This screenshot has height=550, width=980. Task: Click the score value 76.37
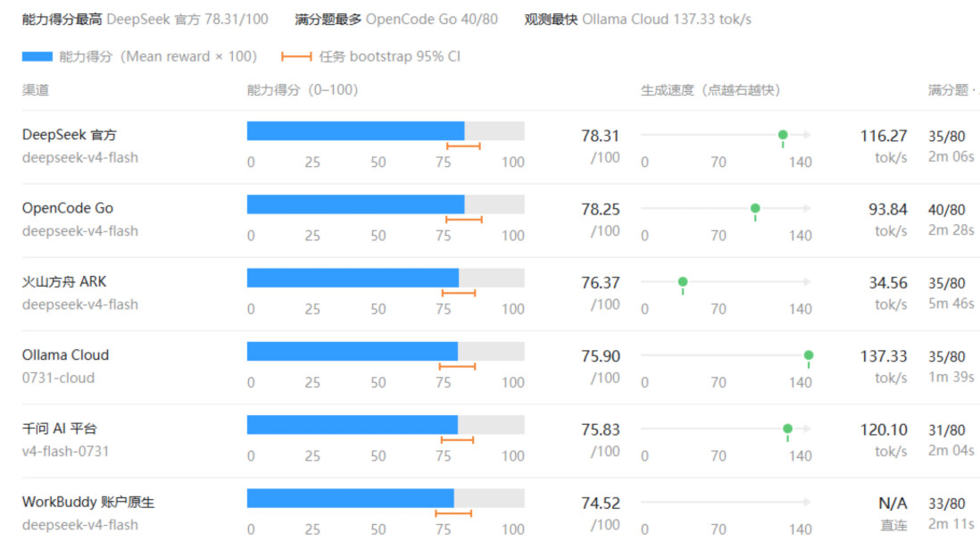pyautogui.click(x=600, y=282)
